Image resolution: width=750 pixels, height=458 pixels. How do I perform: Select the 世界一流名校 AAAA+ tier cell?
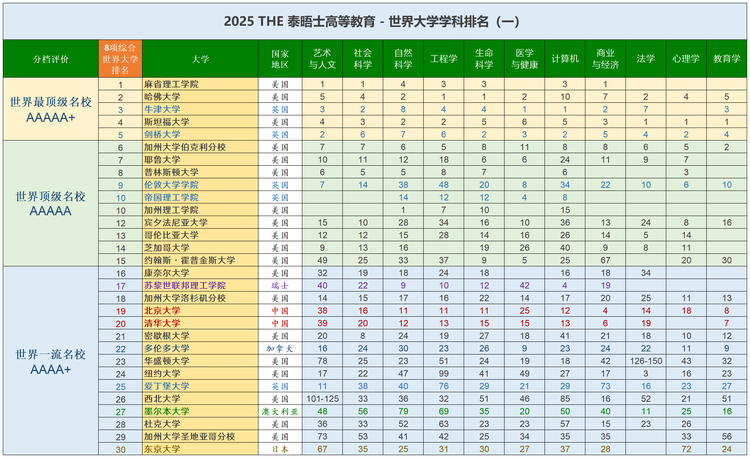[51, 361]
